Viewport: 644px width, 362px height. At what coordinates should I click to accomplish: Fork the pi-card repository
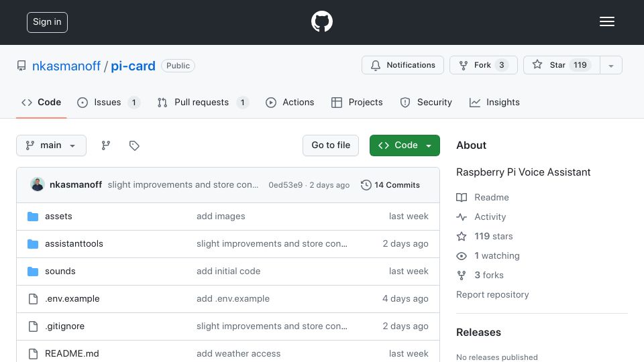click(x=484, y=65)
